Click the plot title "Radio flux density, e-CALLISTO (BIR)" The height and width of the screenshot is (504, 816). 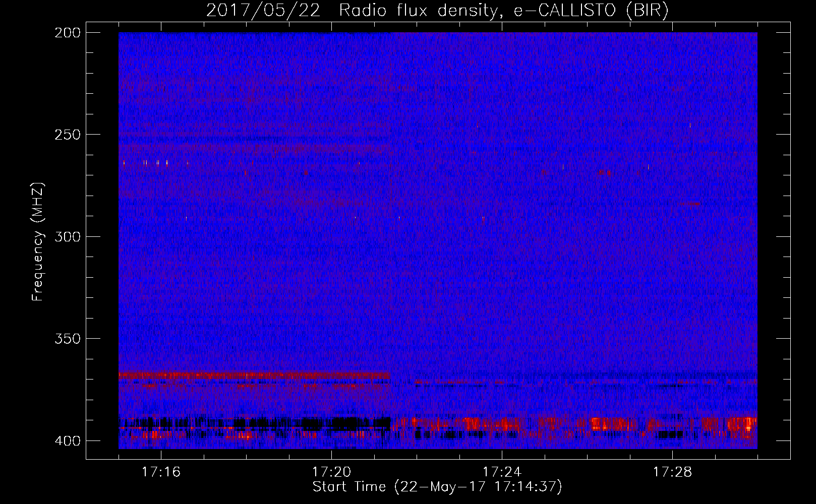(x=504, y=11)
